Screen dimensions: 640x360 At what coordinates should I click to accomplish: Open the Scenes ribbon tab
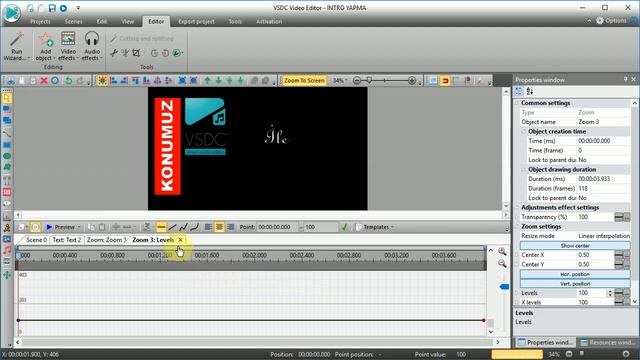point(73,22)
